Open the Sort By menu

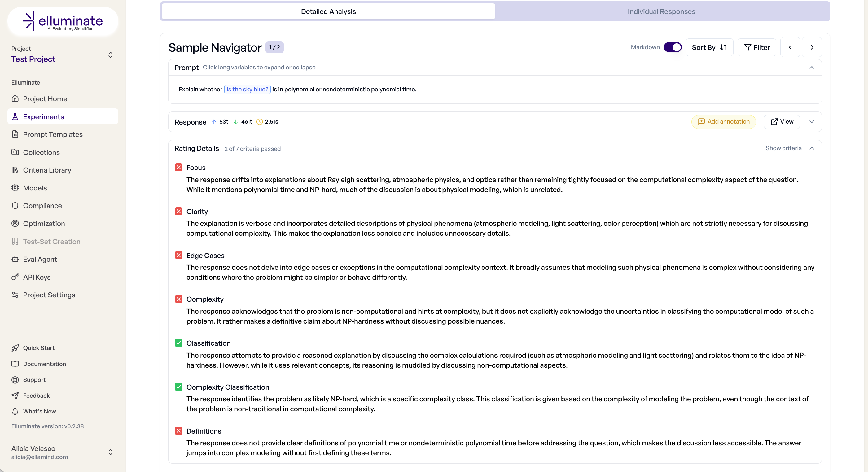click(x=709, y=47)
